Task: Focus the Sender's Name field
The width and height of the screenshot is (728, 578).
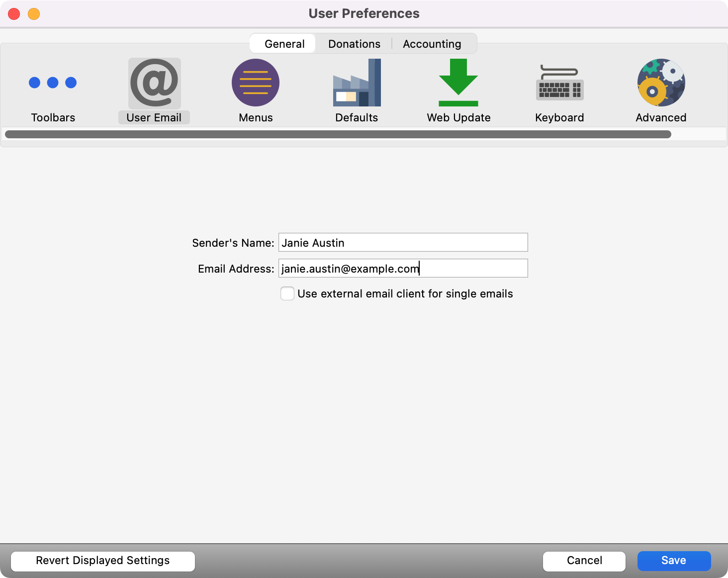Action: pyautogui.click(x=403, y=243)
